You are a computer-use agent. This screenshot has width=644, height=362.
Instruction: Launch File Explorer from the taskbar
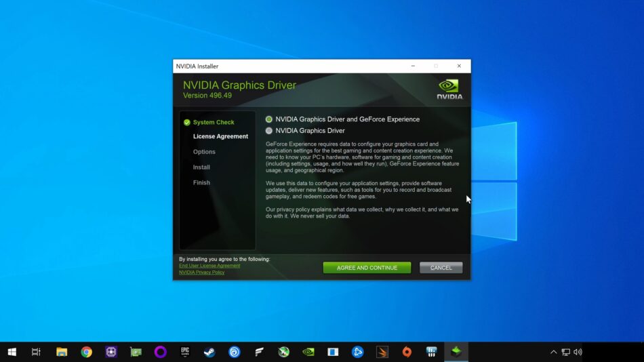[x=62, y=352]
